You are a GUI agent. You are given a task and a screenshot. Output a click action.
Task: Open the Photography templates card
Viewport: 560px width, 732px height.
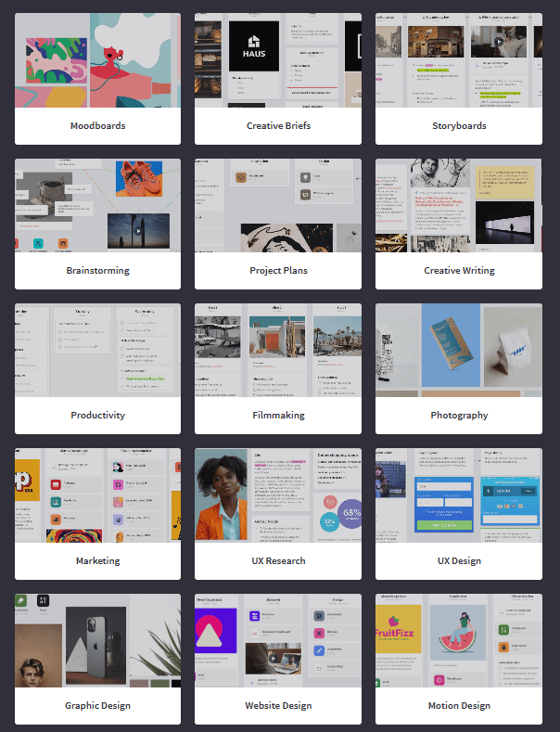click(459, 369)
